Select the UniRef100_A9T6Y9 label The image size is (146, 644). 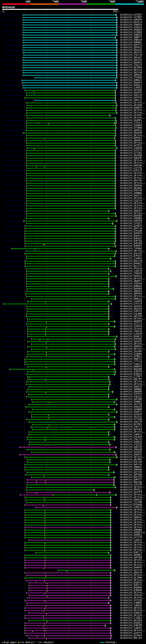(131, 98)
